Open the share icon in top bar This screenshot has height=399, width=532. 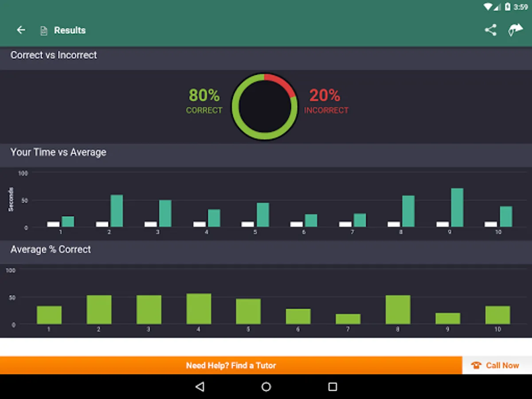490,30
